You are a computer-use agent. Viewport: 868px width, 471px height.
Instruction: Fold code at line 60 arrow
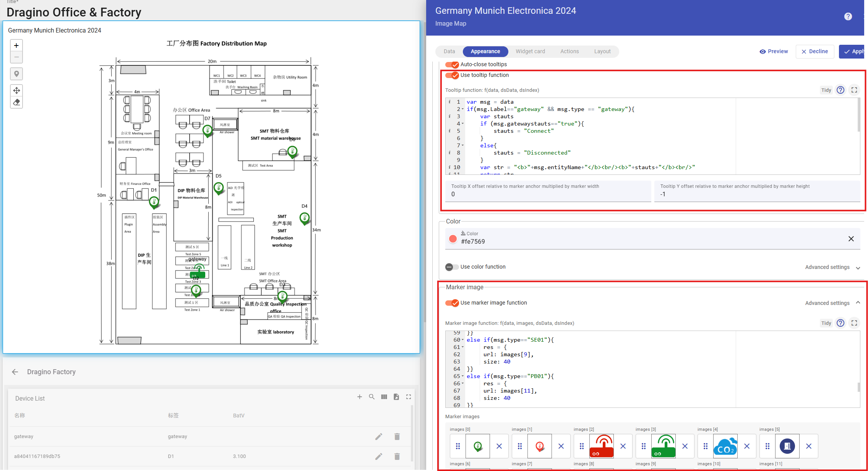click(x=463, y=340)
